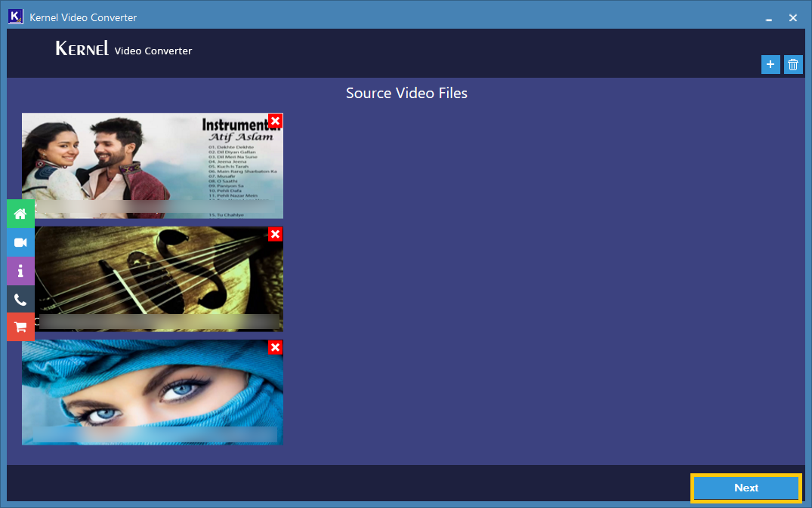Click the Kernel app logo in title bar
The width and height of the screenshot is (812, 508).
(16, 17)
